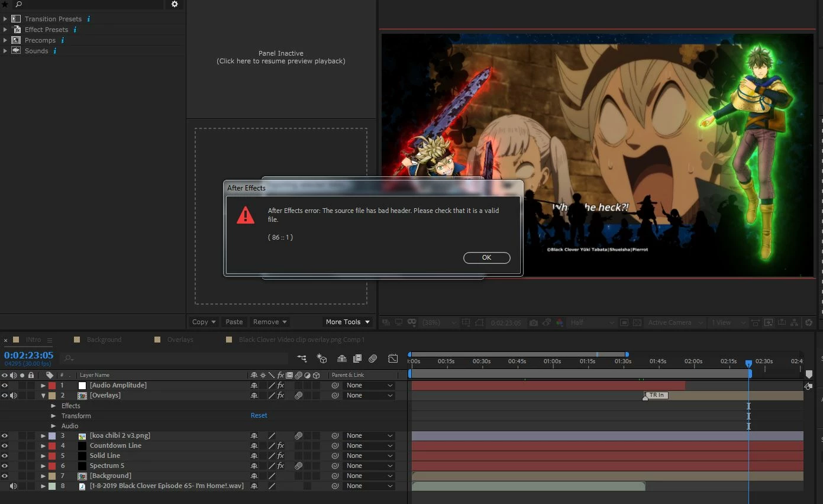The height and width of the screenshot is (504, 823).
Task: Click the info icon next to Effect Presets
Action: [75, 30]
